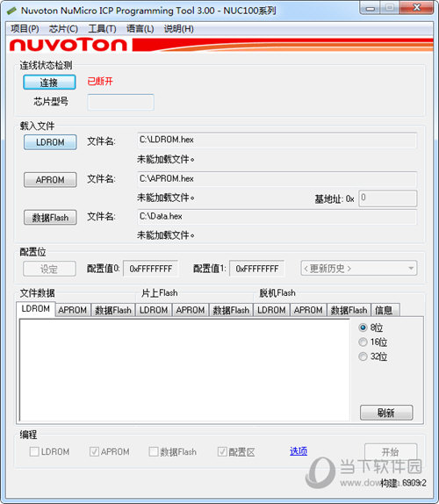Click the C:\Data.hex file path field
The height and width of the screenshot is (504, 439).
tap(277, 217)
